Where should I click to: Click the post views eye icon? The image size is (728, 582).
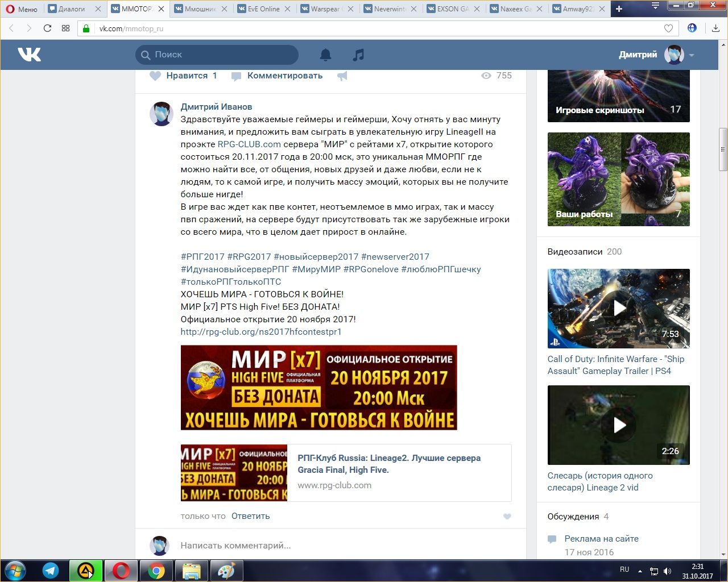click(486, 76)
